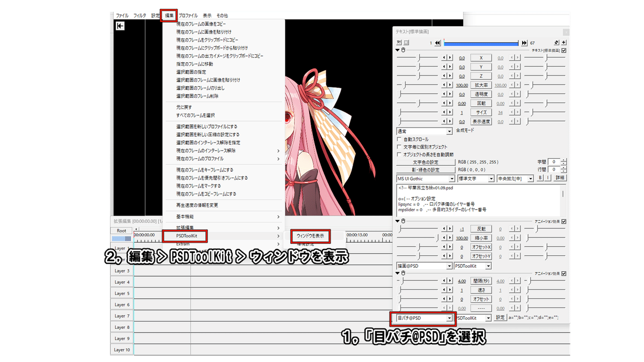The width and height of the screenshot is (644, 362).
Task: Click the leftmost icon in the timeline toolbar
Action: 119,25
